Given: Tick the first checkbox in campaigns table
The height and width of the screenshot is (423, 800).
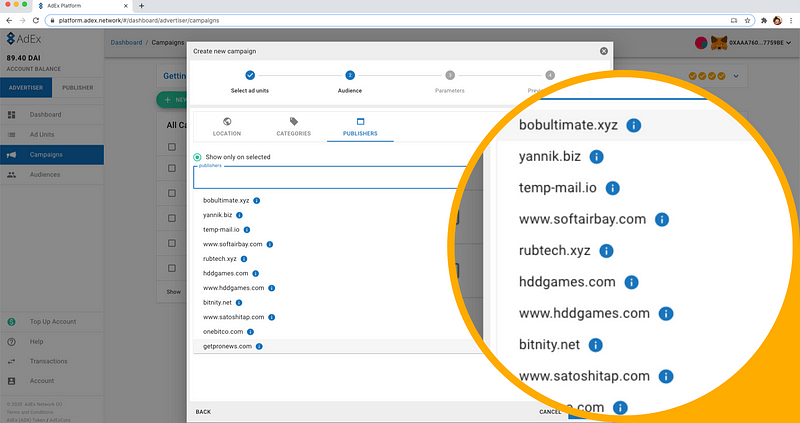Looking at the screenshot, I should [172, 147].
